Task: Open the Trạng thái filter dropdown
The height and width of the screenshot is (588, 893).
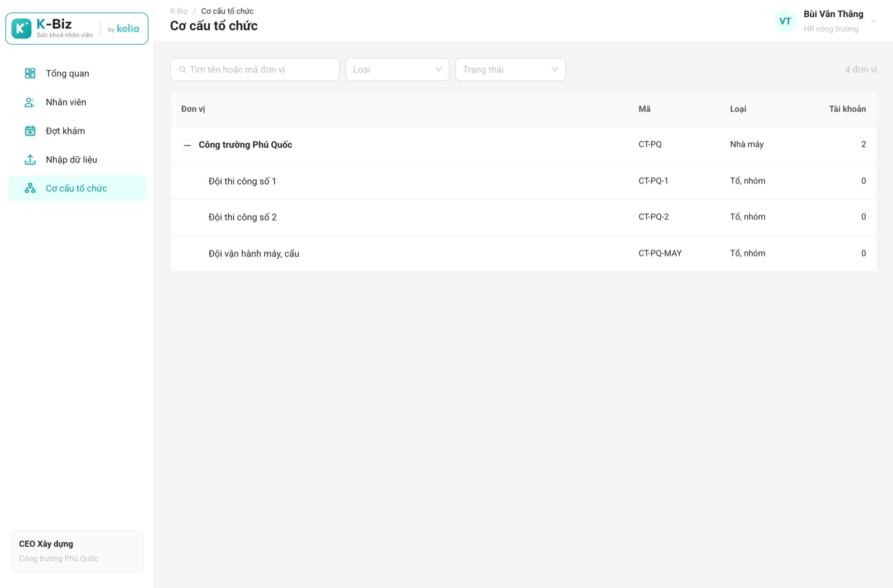Action: [x=510, y=70]
